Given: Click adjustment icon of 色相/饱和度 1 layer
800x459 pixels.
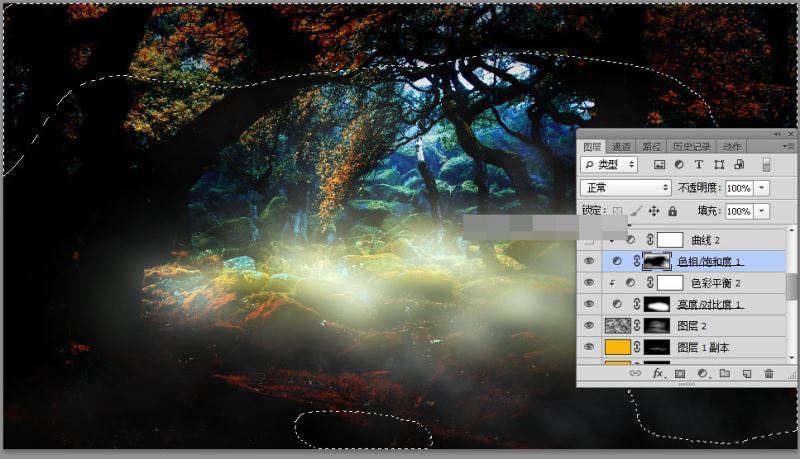Looking at the screenshot, I should 617,261.
